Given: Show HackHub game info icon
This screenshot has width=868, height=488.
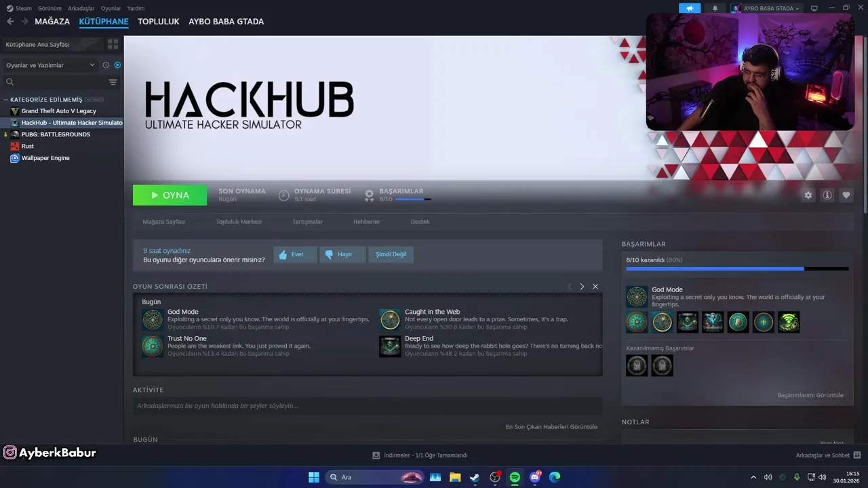Looking at the screenshot, I should pos(827,195).
